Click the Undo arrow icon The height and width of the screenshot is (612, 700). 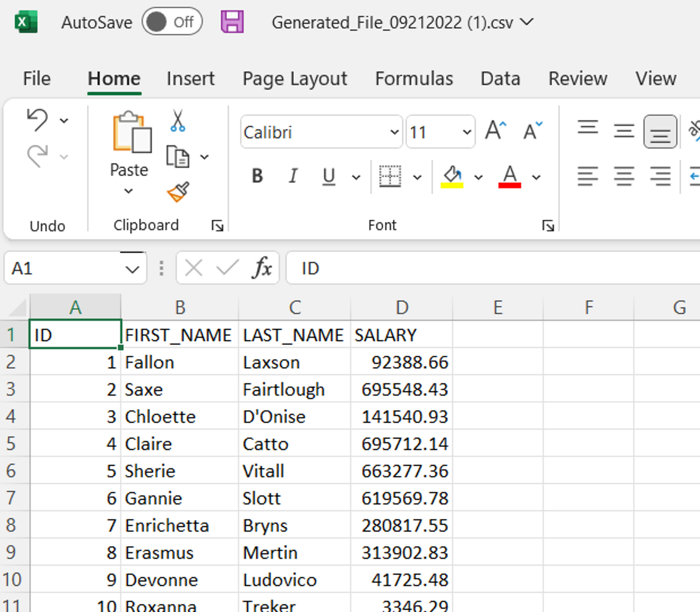click(x=37, y=120)
